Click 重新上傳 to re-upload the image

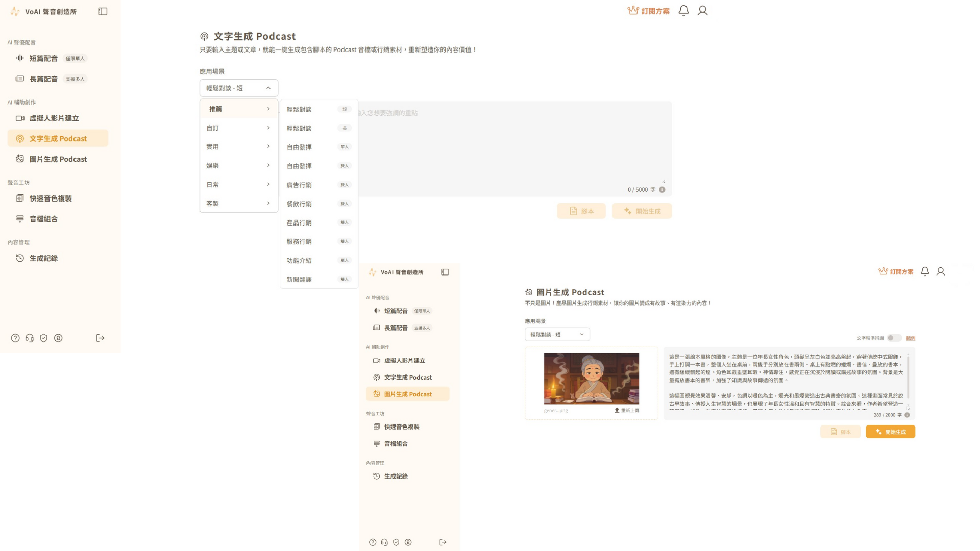pyautogui.click(x=627, y=410)
